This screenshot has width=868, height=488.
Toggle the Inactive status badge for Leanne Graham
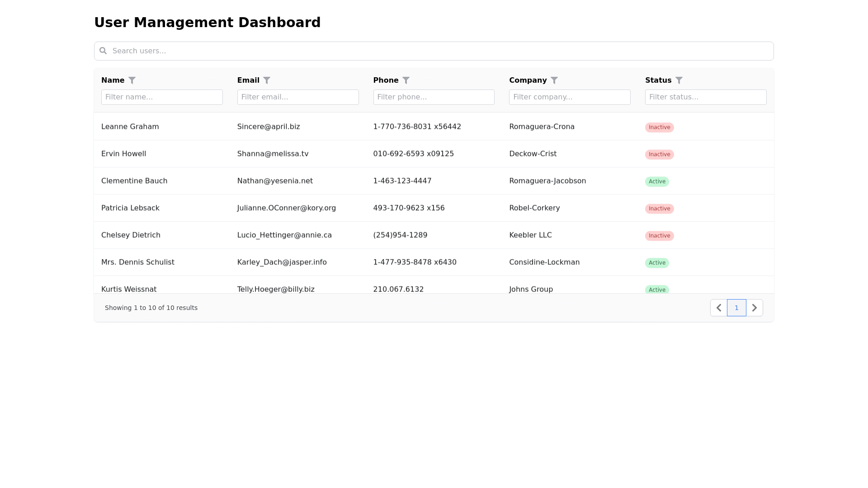pos(659,127)
